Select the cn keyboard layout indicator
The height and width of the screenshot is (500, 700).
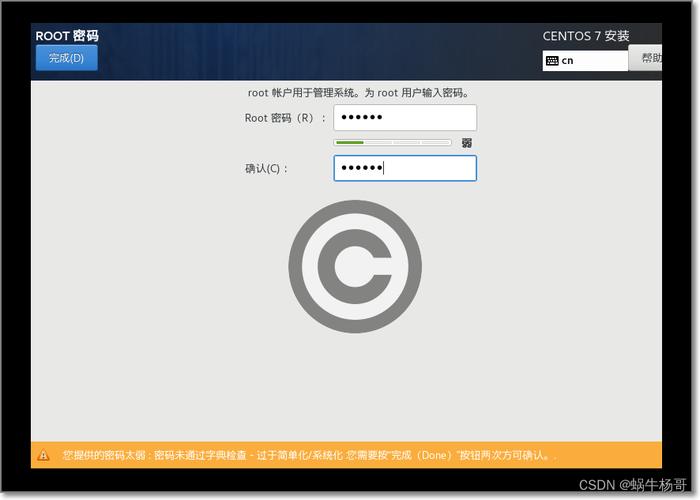(585, 61)
